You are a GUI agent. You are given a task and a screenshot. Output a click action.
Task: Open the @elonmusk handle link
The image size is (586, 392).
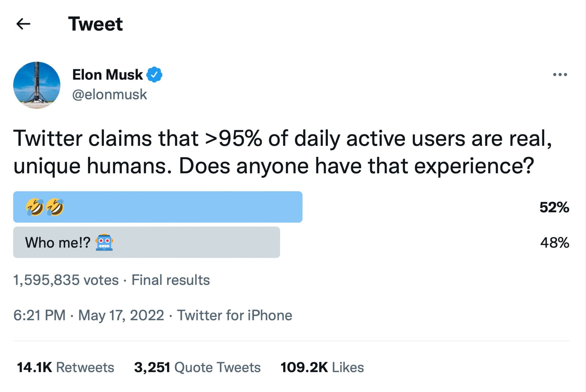pos(110,94)
